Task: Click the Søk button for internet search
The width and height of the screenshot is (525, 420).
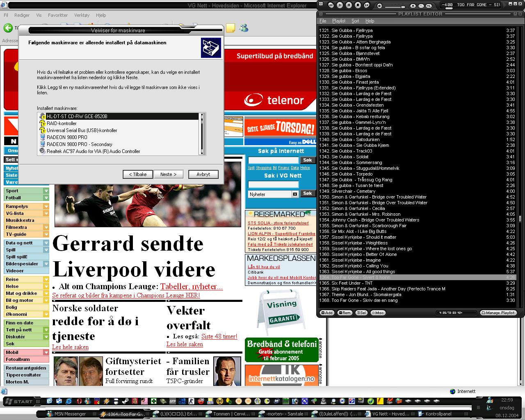Action: pyautogui.click(x=308, y=160)
